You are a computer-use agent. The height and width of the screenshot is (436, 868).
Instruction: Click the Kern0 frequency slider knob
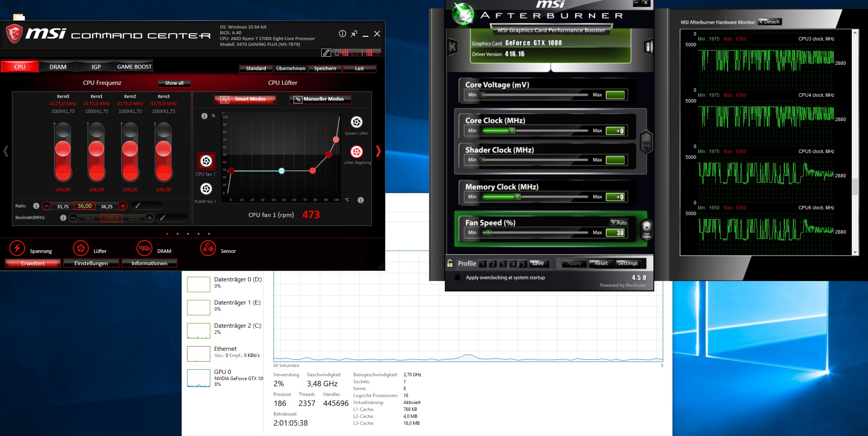point(63,148)
